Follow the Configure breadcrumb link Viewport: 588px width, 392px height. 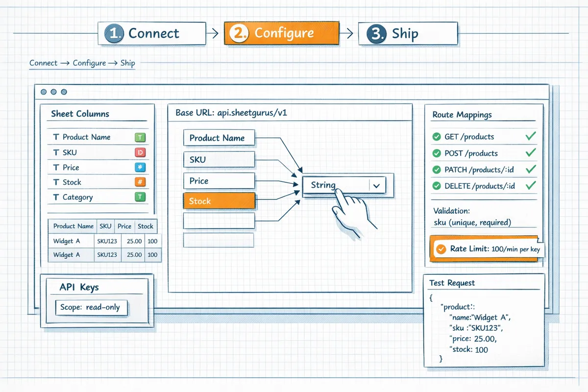click(x=89, y=63)
